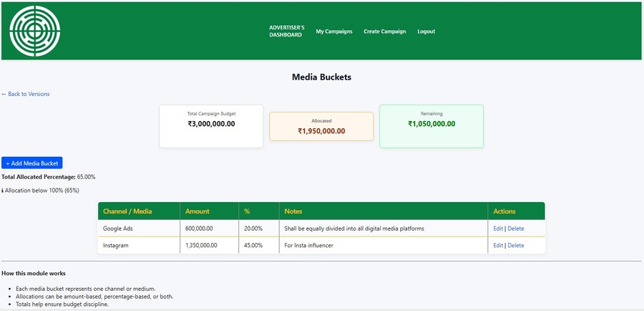Click Back to Versions link

pos(26,94)
